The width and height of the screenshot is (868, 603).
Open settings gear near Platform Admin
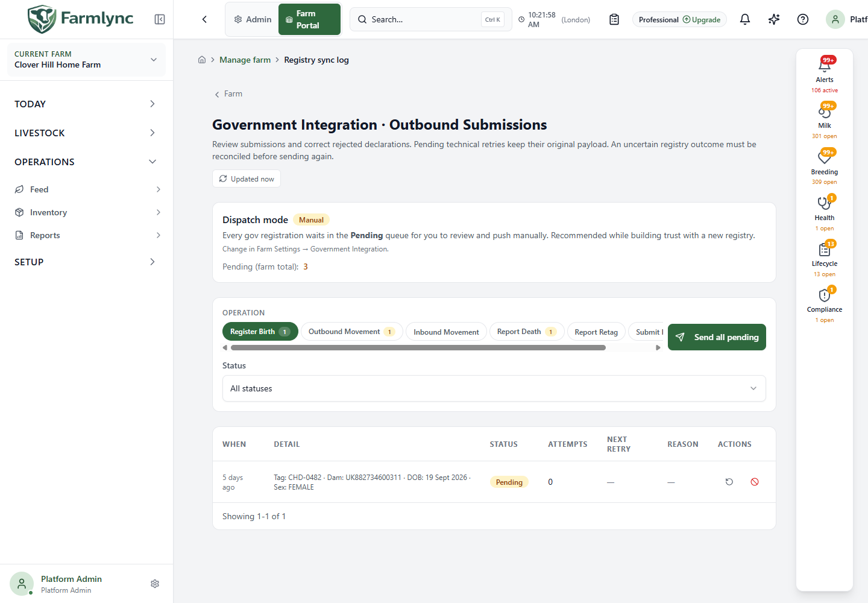(x=155, y=584)
